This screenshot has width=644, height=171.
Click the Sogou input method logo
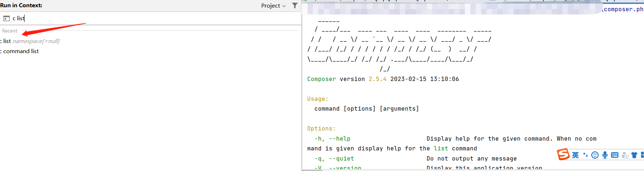pos(563,154)
